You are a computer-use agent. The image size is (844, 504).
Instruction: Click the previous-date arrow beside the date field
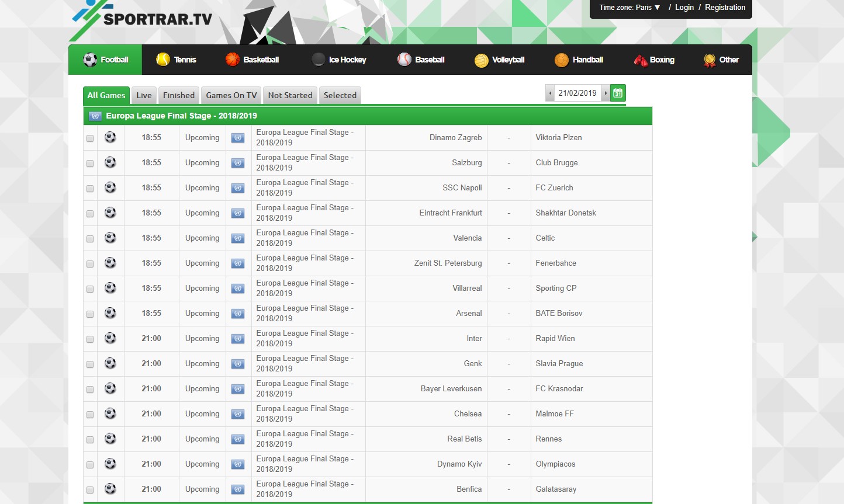pos(550,92)
